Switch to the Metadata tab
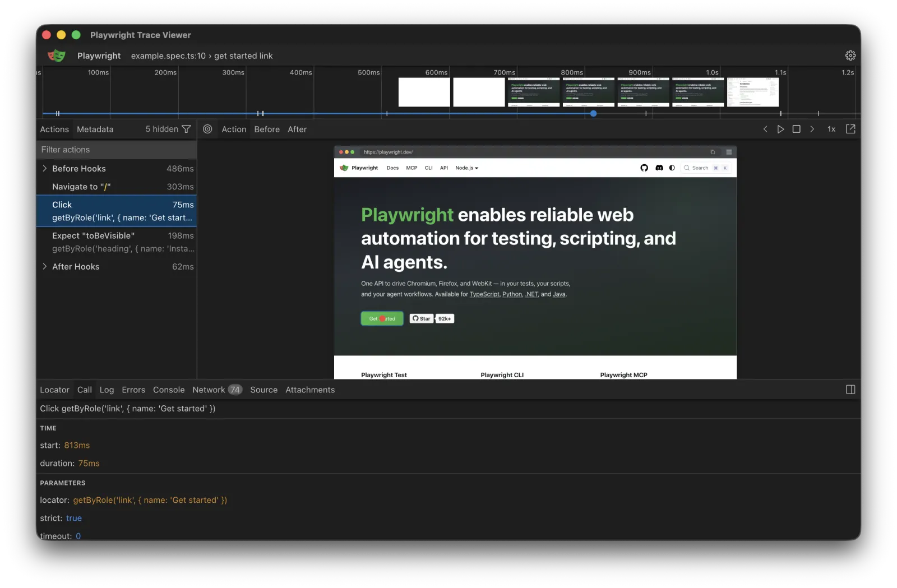897x588 pixels. 95,129
